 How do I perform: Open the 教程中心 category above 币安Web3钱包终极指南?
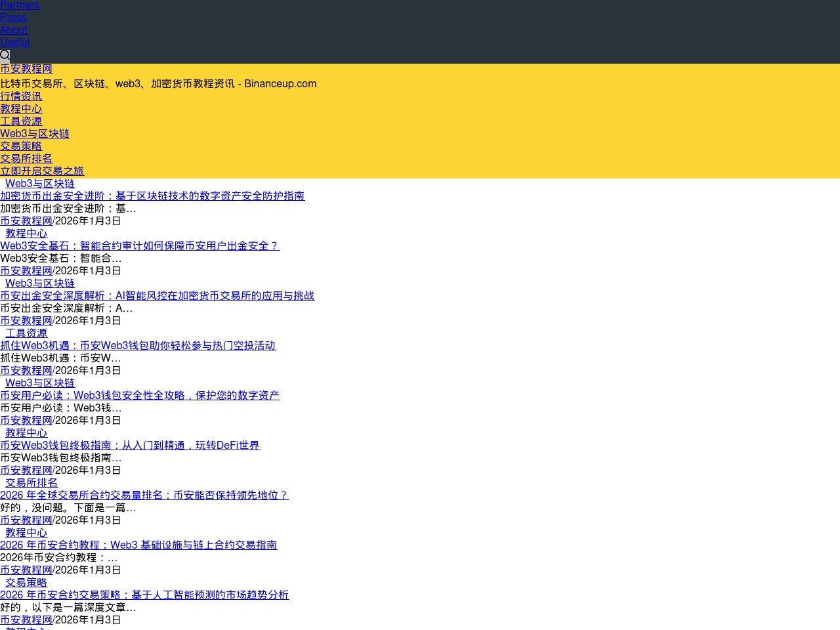26,433
